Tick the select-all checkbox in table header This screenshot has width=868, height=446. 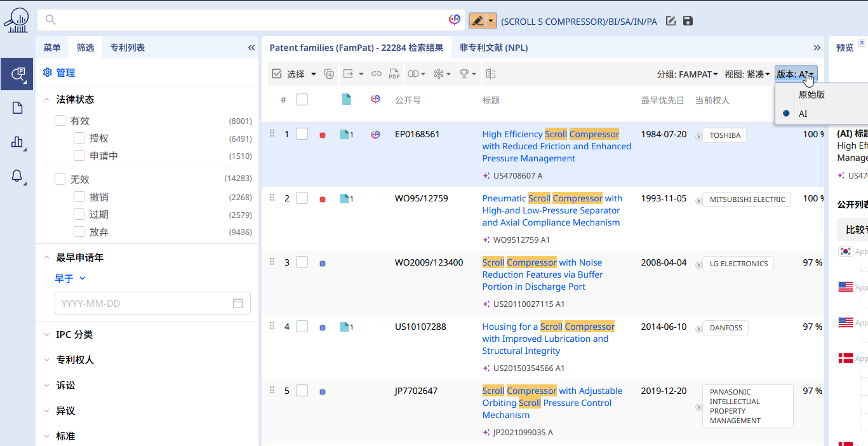[302, 100]
